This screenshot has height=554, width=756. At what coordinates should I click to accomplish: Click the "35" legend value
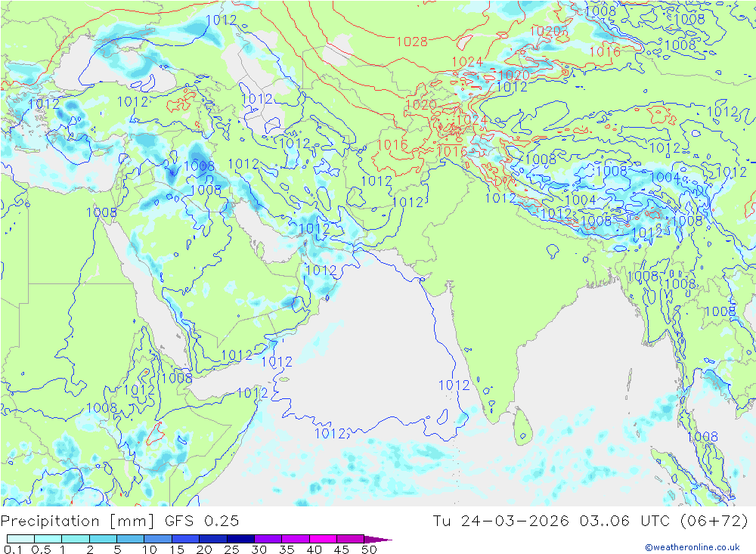(287, 549)
